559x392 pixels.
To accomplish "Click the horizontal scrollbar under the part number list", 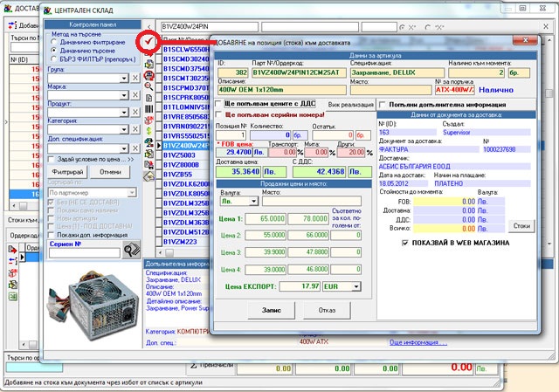I will [183, 252].
